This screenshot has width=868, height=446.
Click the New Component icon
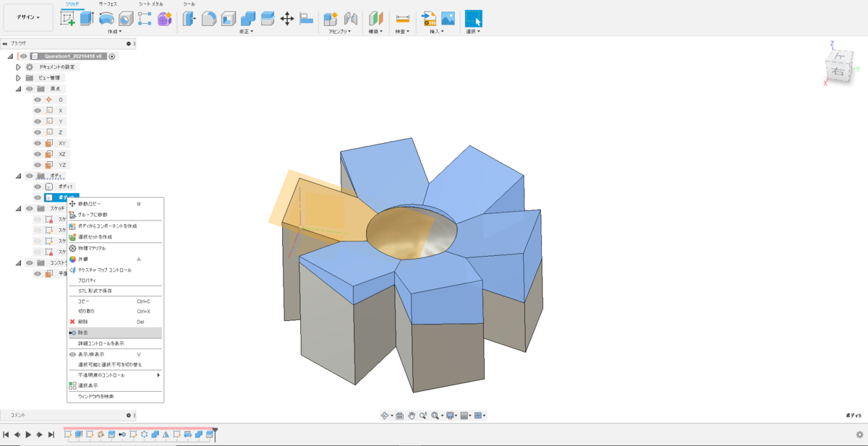coord(331,19)
